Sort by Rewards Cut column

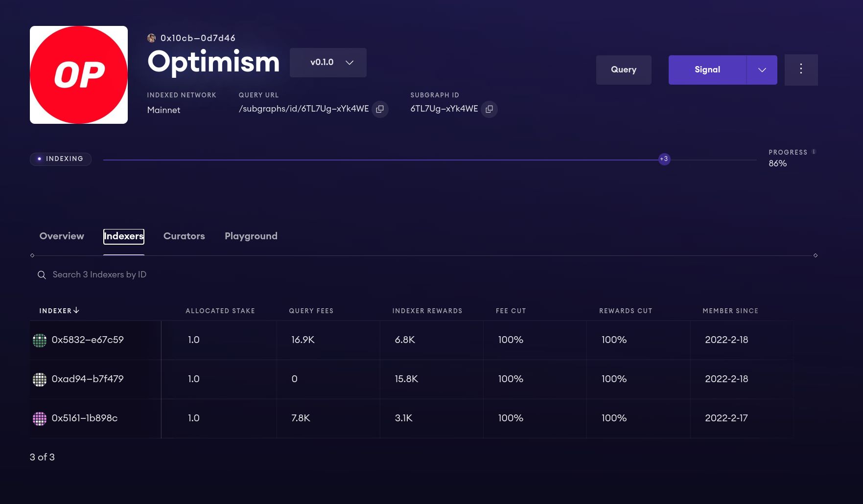(x=626, y=311)
